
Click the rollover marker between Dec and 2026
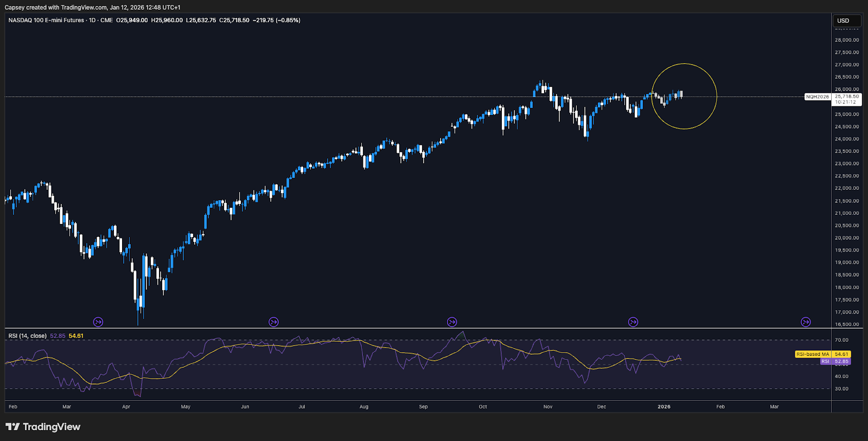tap(633, 322)
